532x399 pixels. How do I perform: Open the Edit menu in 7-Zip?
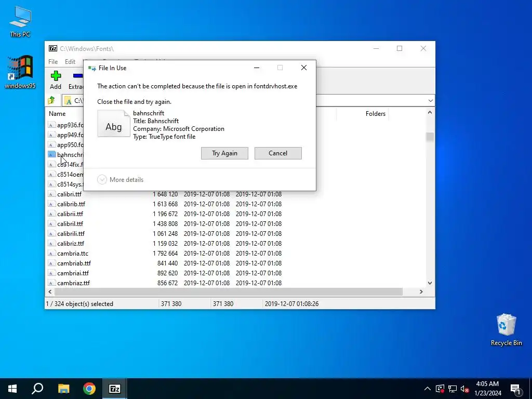70,62
